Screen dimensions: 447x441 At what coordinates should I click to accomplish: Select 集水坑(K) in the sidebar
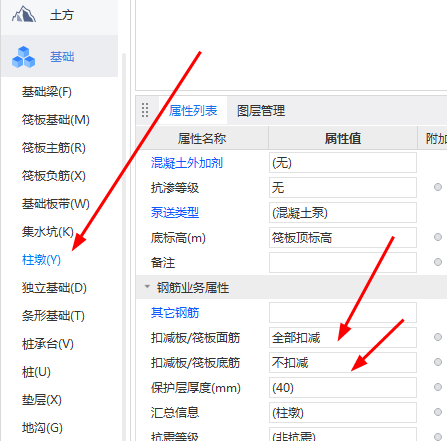click(48, 232)
